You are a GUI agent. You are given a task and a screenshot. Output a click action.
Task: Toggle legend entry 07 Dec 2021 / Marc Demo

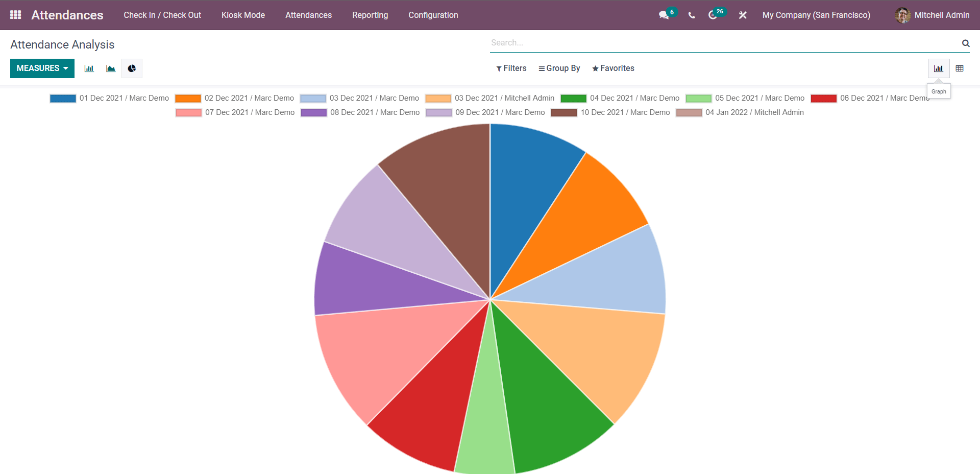pyautogui.click(x=235, y=112)
